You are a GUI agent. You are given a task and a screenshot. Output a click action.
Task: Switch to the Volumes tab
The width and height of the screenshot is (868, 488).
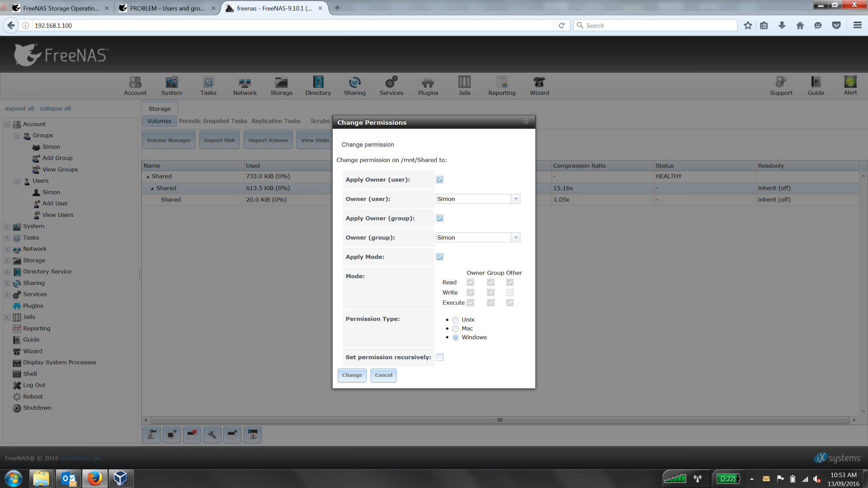[159, 121]
